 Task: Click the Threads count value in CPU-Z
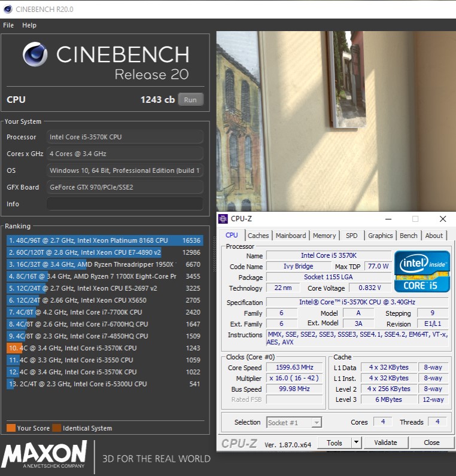click(x=437, y=422)
